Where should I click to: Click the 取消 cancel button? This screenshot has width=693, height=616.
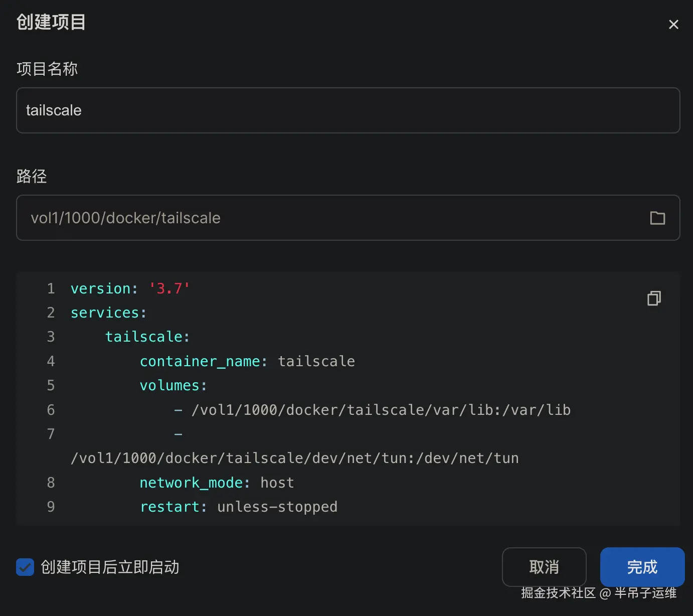(x=544, y=567)
